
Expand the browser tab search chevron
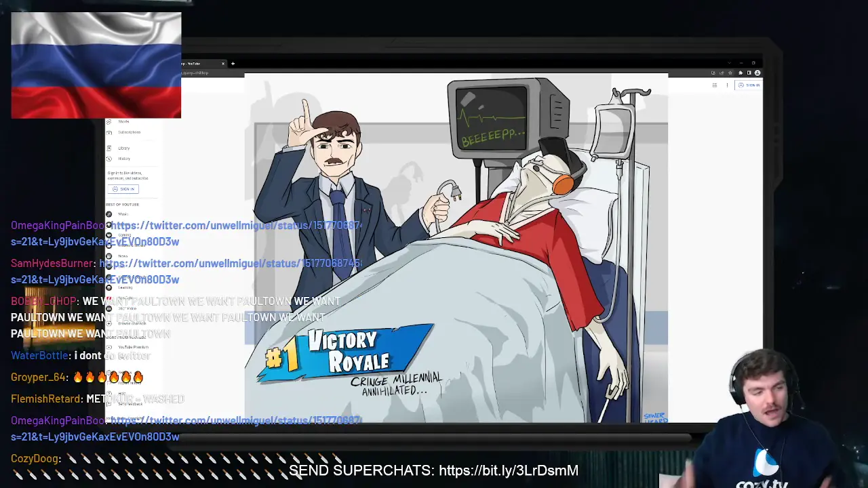(x=730, y=63)
